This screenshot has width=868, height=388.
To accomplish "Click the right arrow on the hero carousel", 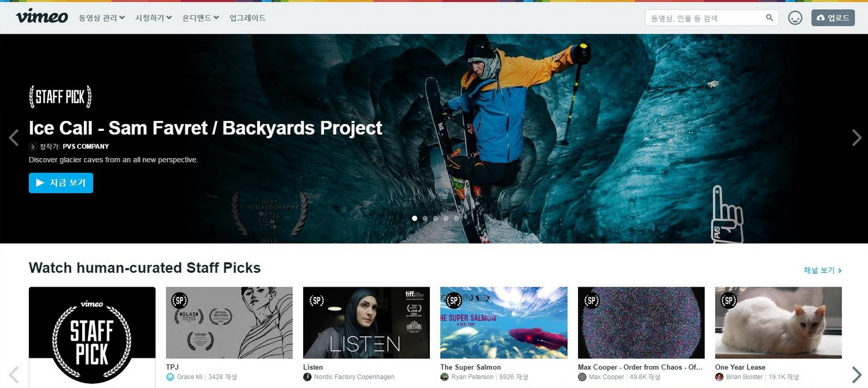I will pyautogui.click(x=855, y=138).
